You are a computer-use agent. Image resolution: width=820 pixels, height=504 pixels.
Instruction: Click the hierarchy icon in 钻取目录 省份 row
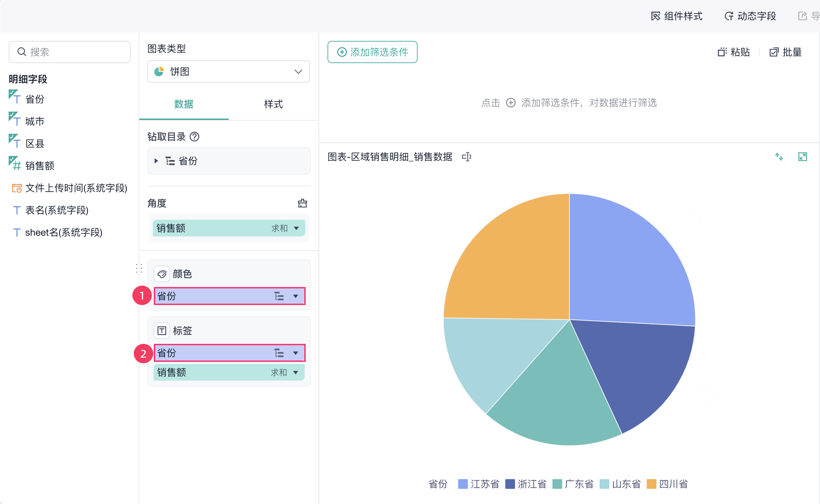[x=170, y=161]
